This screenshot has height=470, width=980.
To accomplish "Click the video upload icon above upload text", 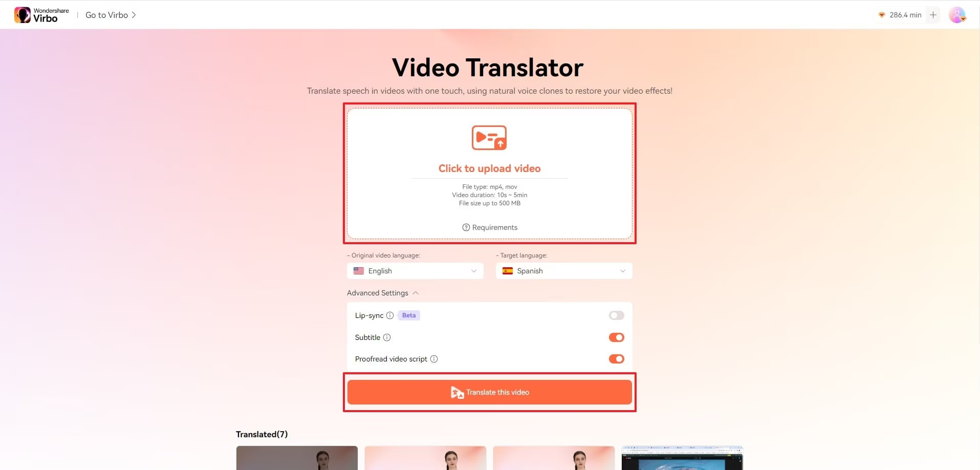I will (x=489, y=138).
